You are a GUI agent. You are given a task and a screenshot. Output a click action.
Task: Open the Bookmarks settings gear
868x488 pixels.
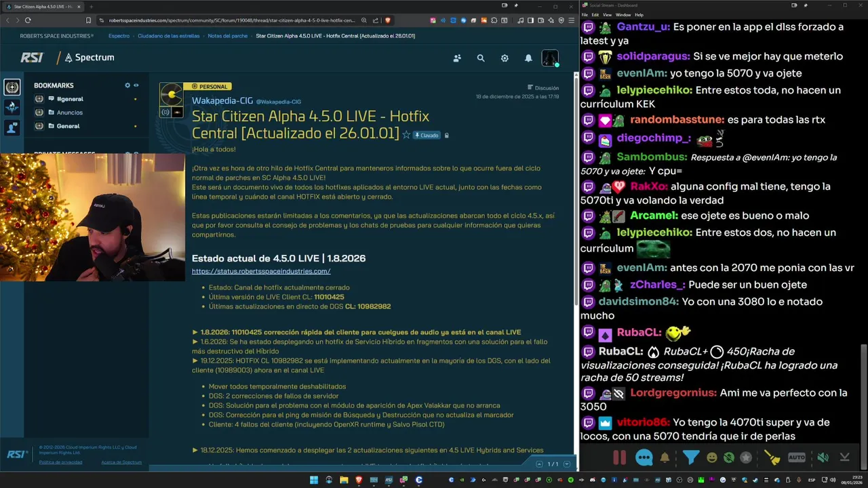(127, 85)
